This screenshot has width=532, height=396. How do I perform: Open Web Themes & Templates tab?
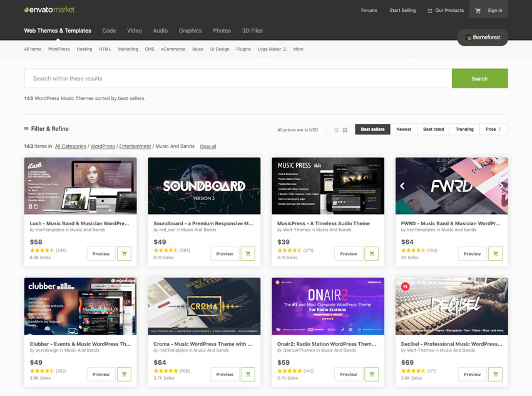[58, 31]
